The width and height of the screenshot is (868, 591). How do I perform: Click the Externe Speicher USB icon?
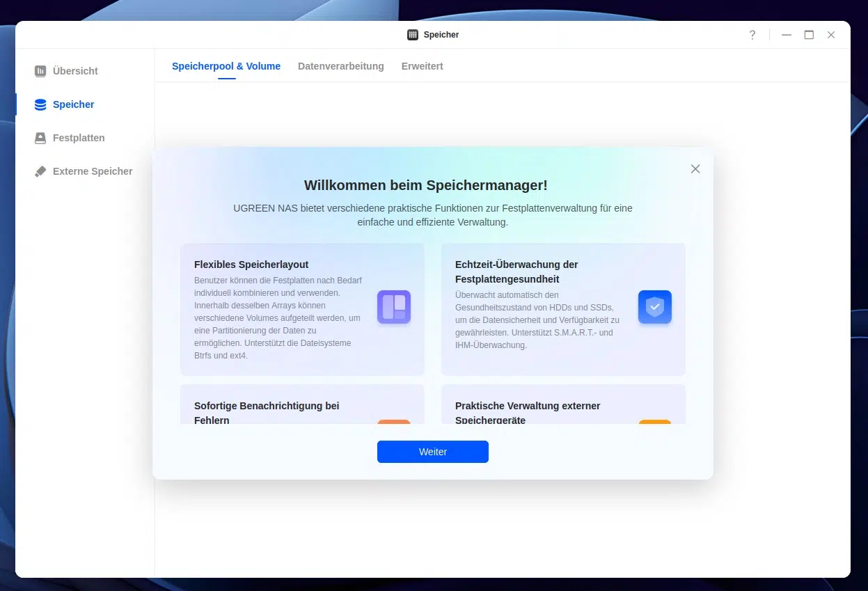[x=40, y=171]
